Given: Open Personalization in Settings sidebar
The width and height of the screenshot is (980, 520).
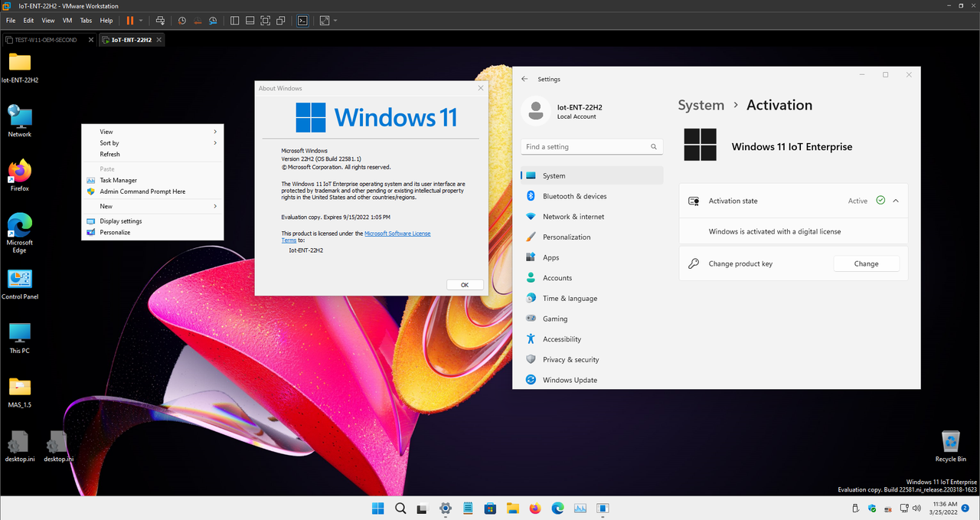Looking at the screenshot, I should click(x=592, y=237).
